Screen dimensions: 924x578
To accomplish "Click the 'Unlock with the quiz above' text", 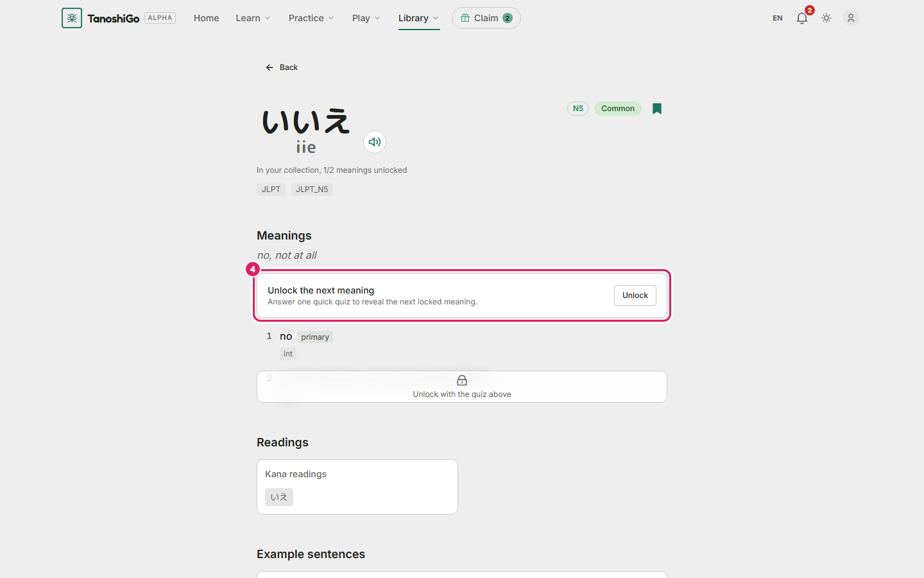I will point(462,394).
